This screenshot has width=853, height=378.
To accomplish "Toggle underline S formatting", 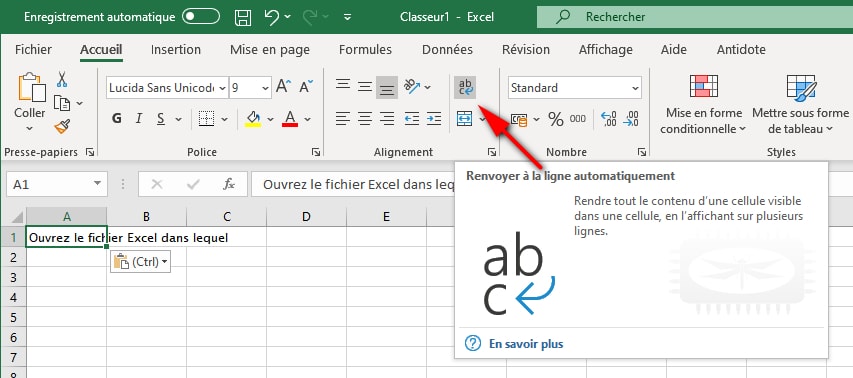I will pos(160,119).
